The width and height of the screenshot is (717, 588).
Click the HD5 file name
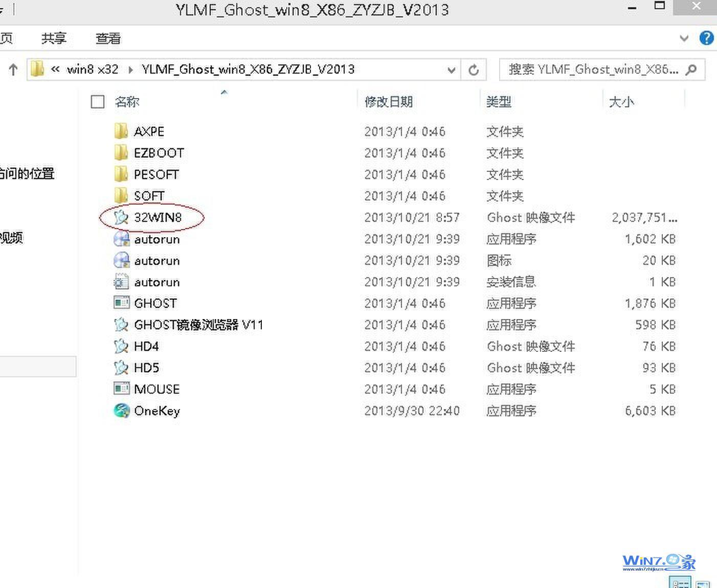pyautogui.click(x=146, y=368)
